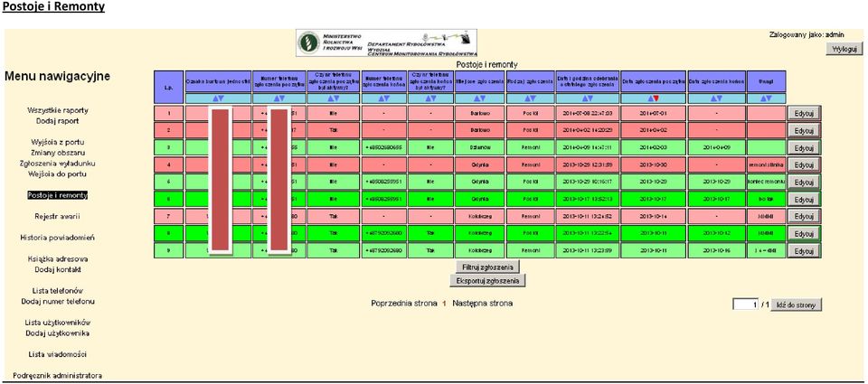Sort descending by Miejsce zgłoszenia column
This screenshot has width=868, height=384.
tap(483, 98)
